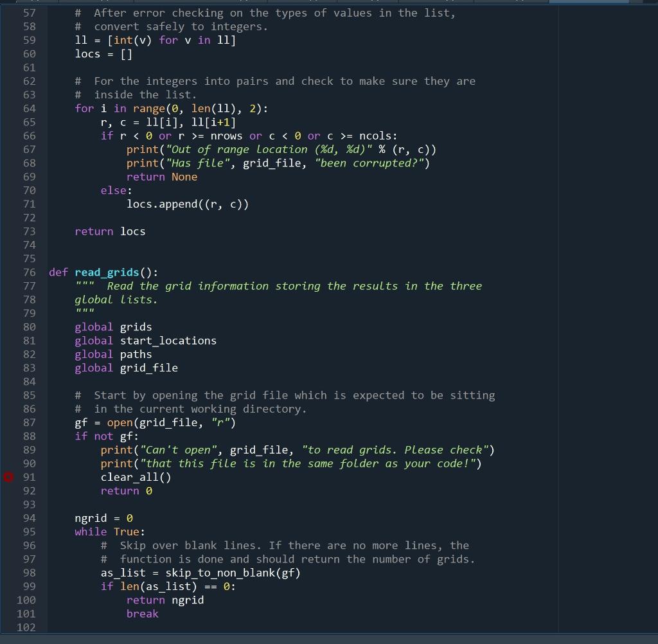Click the return ngrid statement

165,600
